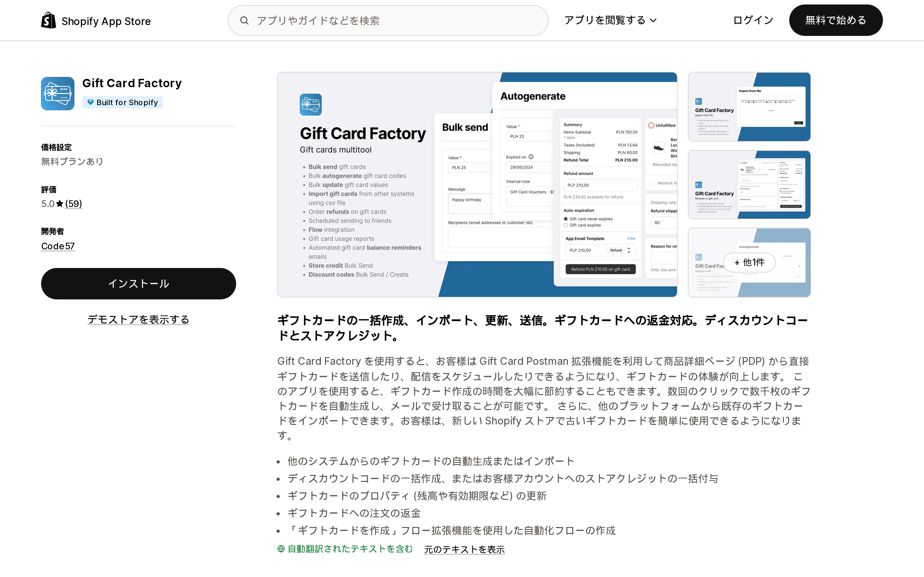
Task: Open the ログイン link
Action: pos(753,20)
